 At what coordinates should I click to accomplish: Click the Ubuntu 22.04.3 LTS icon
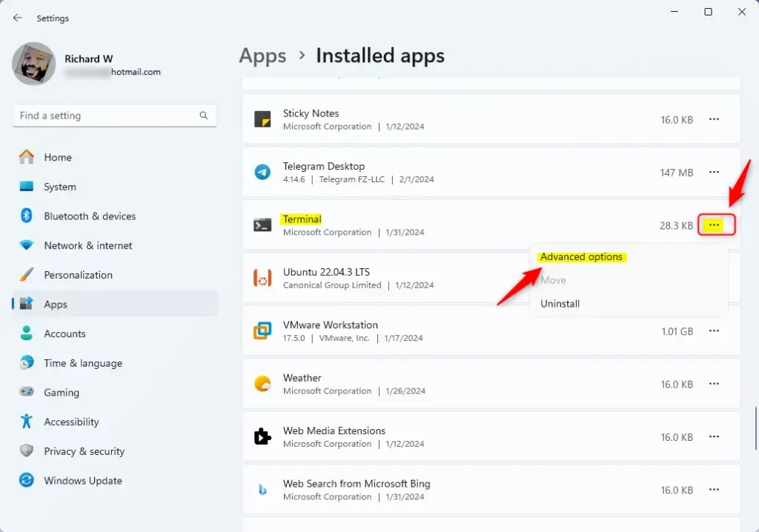click(x=262, y=278)
